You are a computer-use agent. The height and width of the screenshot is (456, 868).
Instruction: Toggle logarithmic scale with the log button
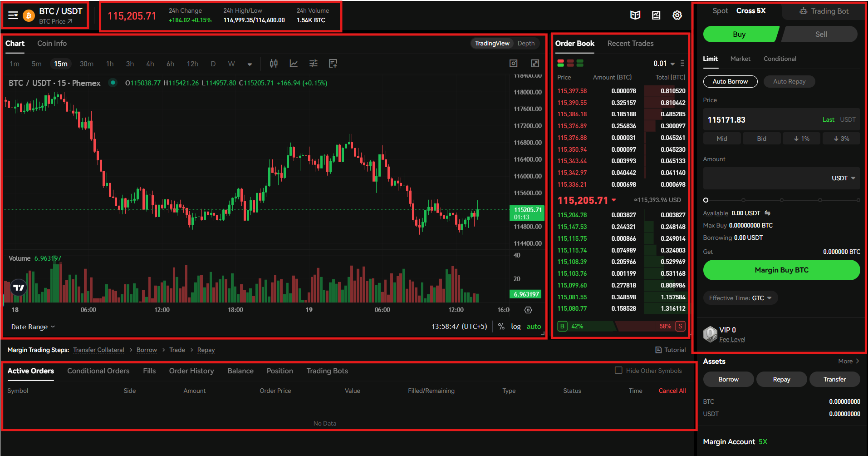pos(516,326)
